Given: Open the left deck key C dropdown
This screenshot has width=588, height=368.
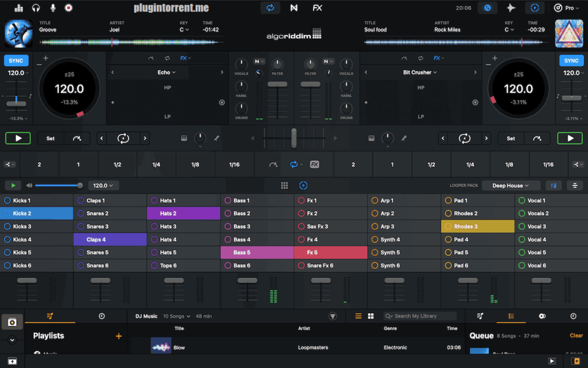Looking at the screenshot, I should click(184, 30).
